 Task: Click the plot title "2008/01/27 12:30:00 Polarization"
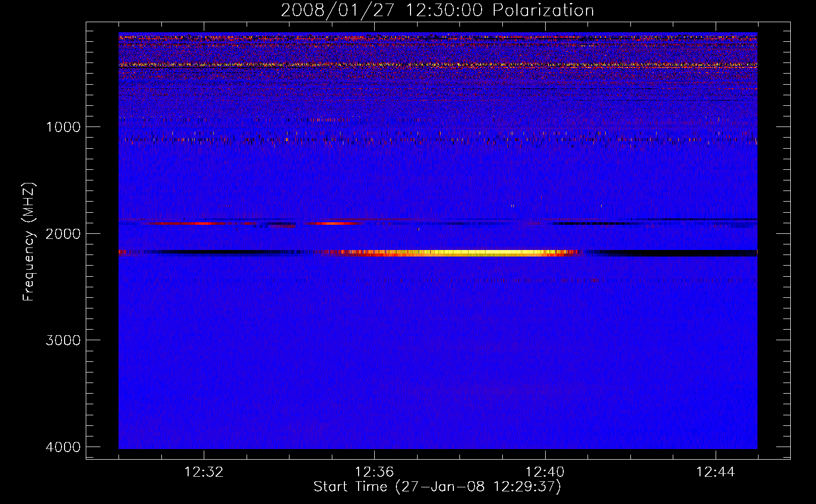437,10
